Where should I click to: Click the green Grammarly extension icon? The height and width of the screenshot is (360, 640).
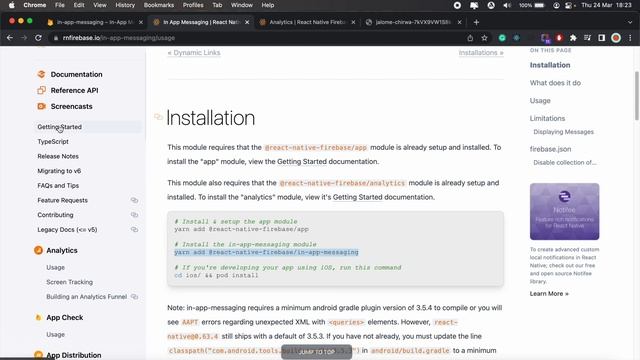tap(502, 38)
